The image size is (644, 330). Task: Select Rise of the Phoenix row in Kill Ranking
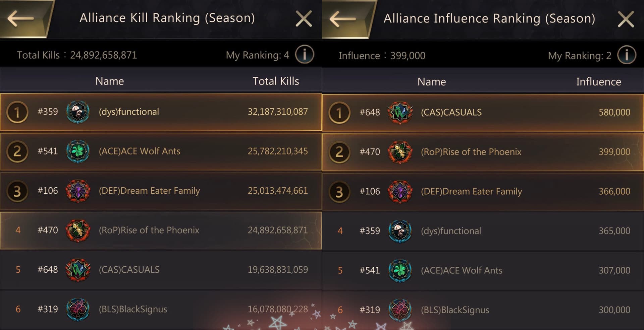[161, 230]
